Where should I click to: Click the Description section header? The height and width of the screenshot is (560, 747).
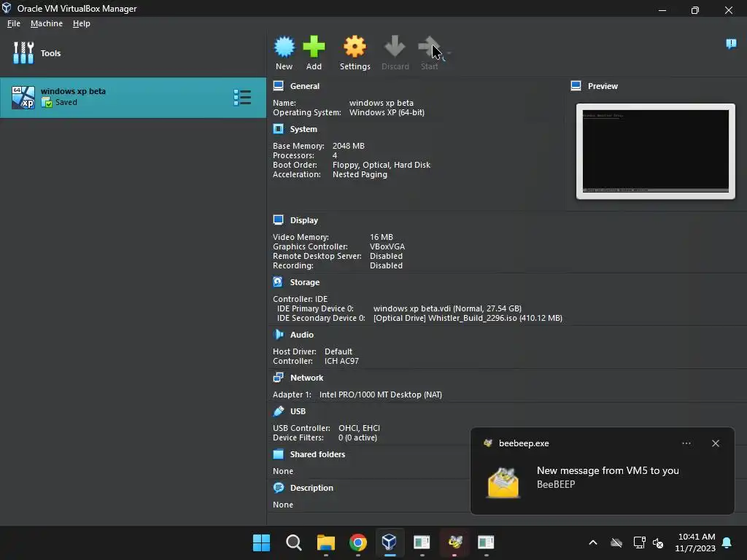[x=311, y=488]
